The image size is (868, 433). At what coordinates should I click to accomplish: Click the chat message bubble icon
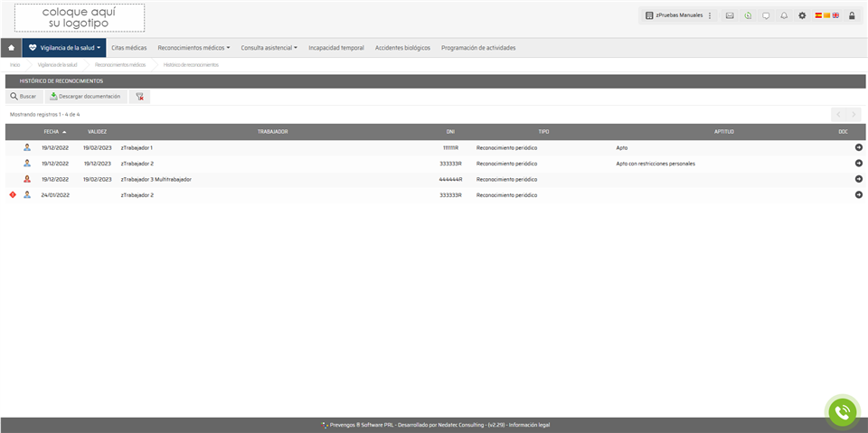tap(766, 15)
